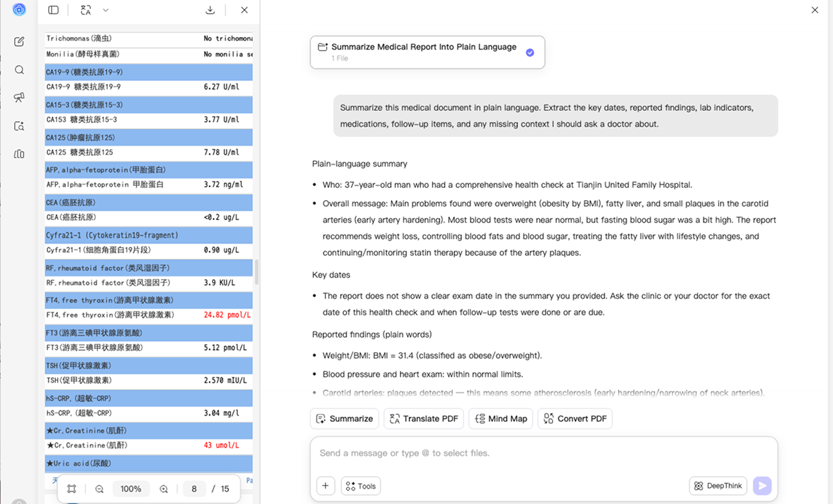Select the AFP value 3.72 ng/ml

(x=223, y=185)
